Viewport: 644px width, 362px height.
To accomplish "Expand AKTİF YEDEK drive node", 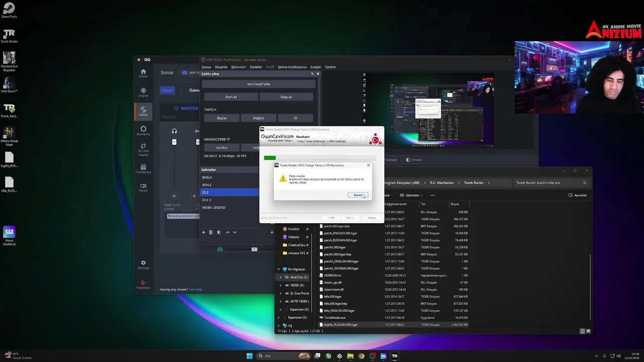I will [x=281, y=302].
